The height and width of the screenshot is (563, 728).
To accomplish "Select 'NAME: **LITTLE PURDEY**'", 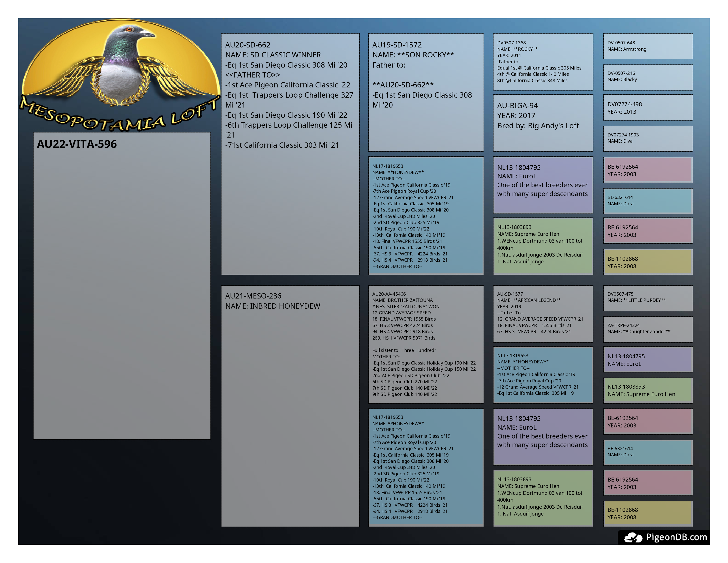I will pos(637,300).
